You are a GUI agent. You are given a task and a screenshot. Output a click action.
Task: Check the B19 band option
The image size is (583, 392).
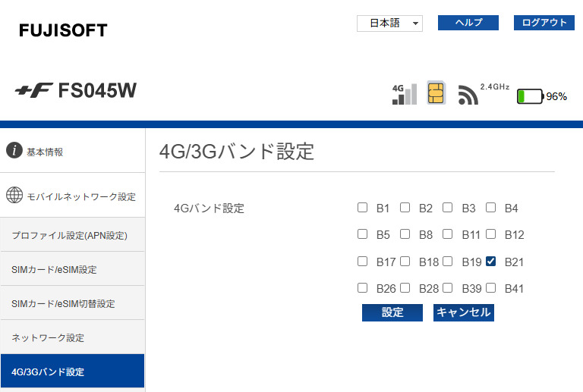448,262
